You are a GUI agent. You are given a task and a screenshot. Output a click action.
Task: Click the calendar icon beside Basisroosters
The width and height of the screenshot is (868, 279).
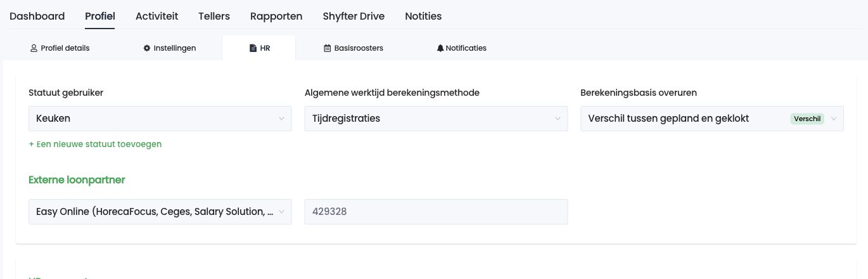(328, 48)
